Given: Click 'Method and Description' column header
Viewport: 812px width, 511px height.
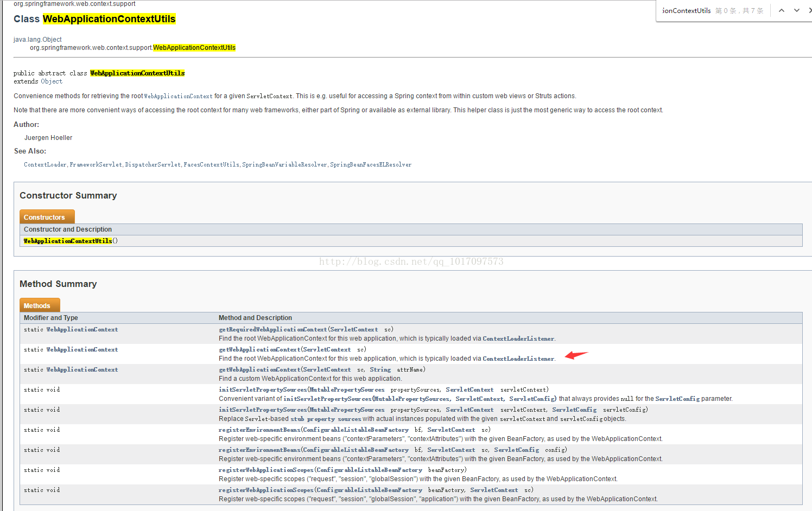Looking at the screenshot, I should click(x=255, y=318).
